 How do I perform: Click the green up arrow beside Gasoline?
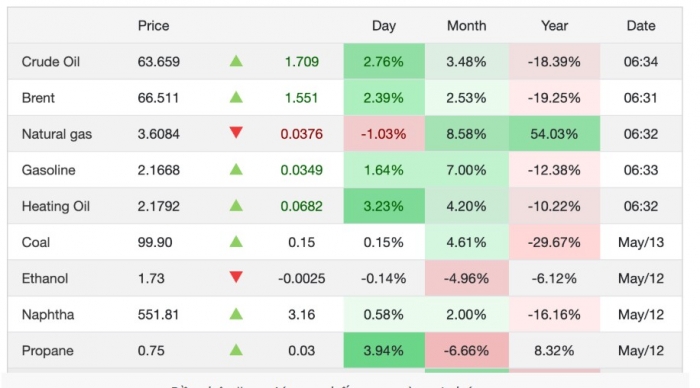[x=236, y=170]
